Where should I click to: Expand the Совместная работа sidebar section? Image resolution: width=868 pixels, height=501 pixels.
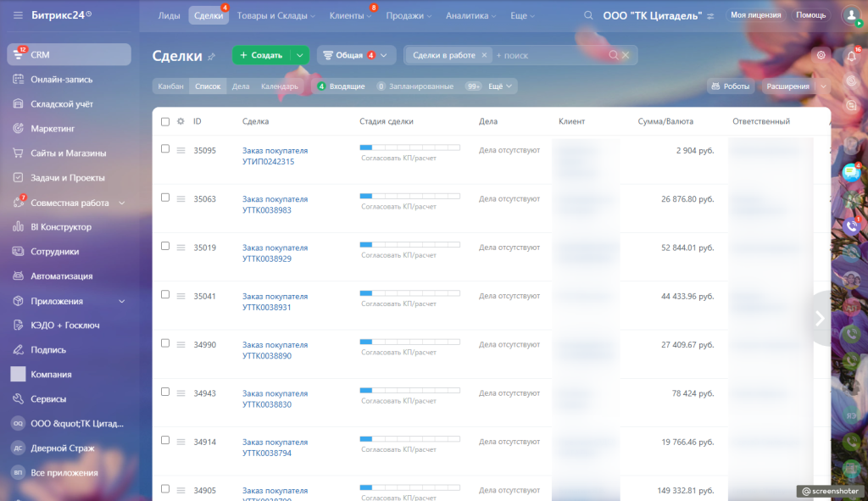121,203
